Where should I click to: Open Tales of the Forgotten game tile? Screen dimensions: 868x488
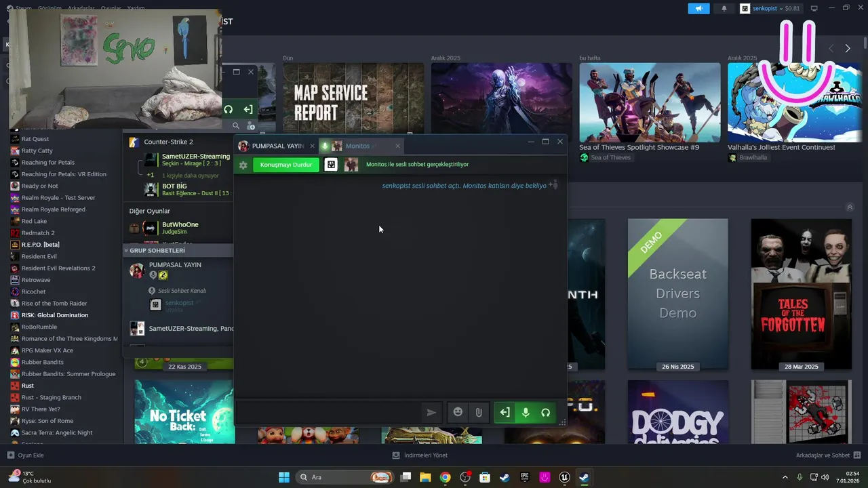pyautogui.click(x=802, y=293)
